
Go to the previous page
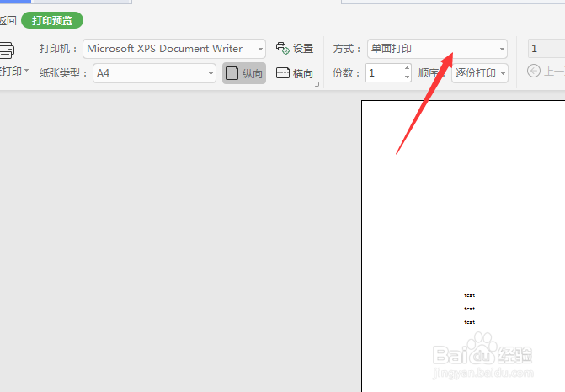click(x=546, y=71)
